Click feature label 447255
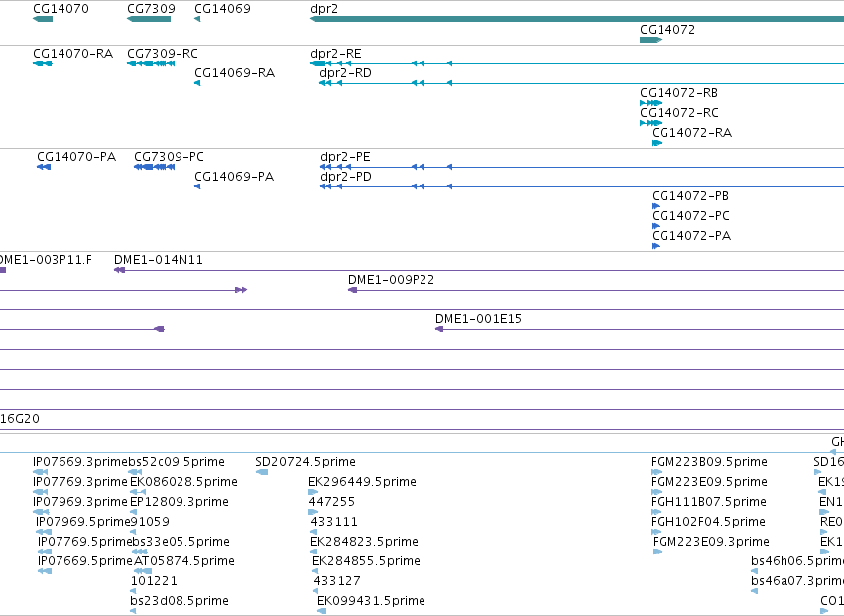This screenshot has height=616, width=844. (332, 502)
